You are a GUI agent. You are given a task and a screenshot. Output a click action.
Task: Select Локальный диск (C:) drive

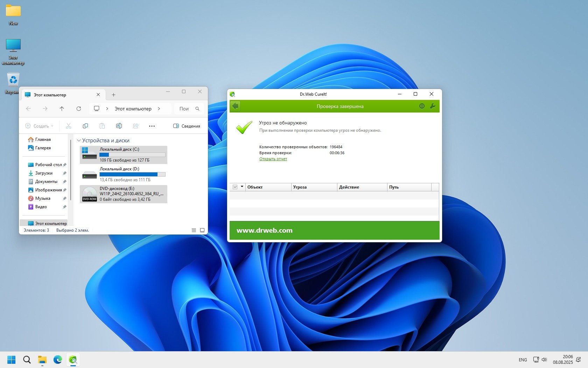[124, 155]
